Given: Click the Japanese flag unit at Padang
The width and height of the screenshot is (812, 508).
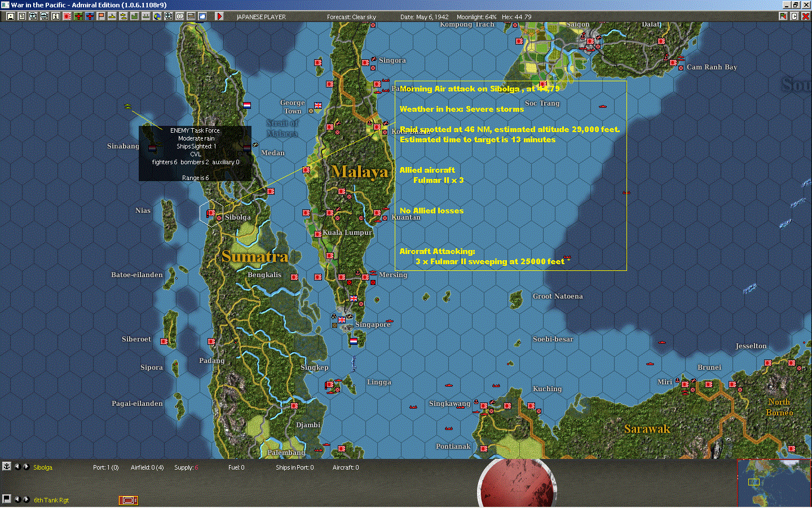Looking at the screenshot, I should [211, 341].
